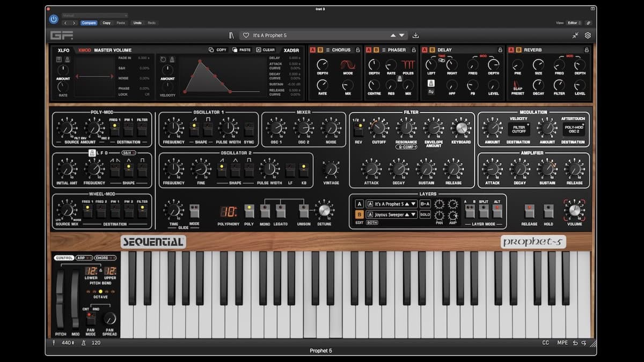Viewport: 644px width, 362px height.
Task: Save preset with the download icon
Action: coord(415,35)
